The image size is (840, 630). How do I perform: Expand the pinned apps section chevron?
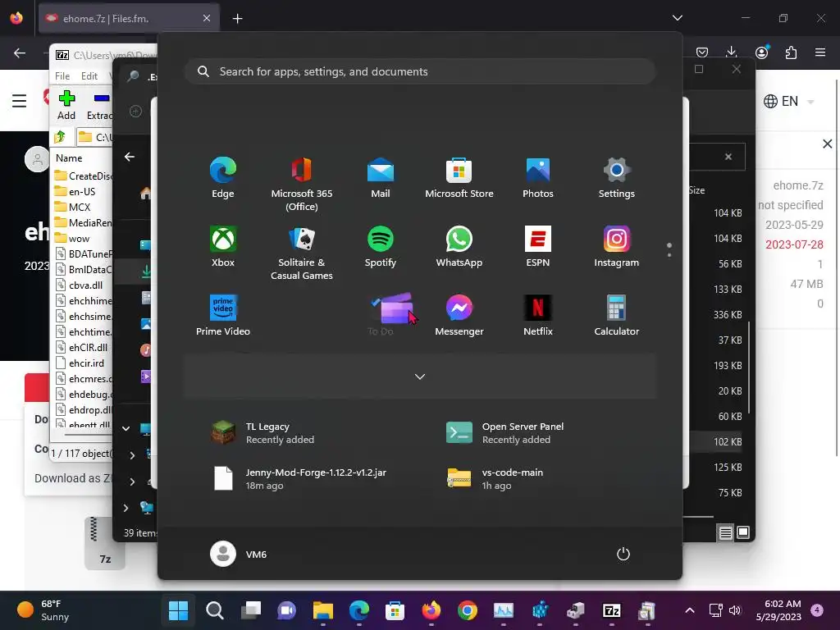coord(420,377)
